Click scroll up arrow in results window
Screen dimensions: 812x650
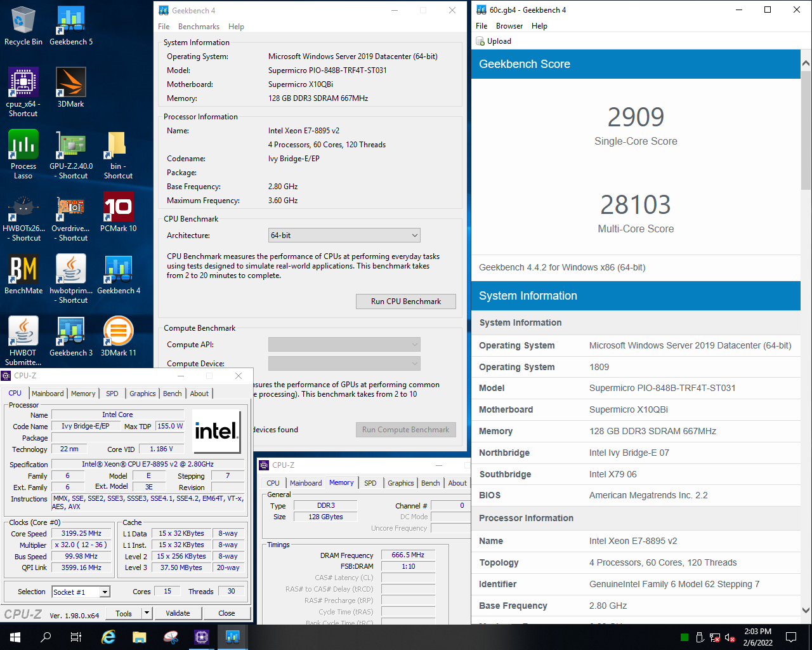click(x=806, y=63)
